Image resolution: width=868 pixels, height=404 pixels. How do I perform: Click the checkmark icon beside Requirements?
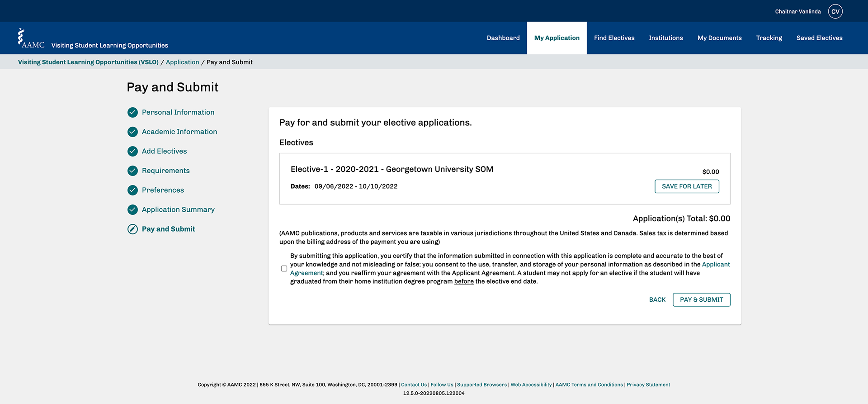point(132,171)
